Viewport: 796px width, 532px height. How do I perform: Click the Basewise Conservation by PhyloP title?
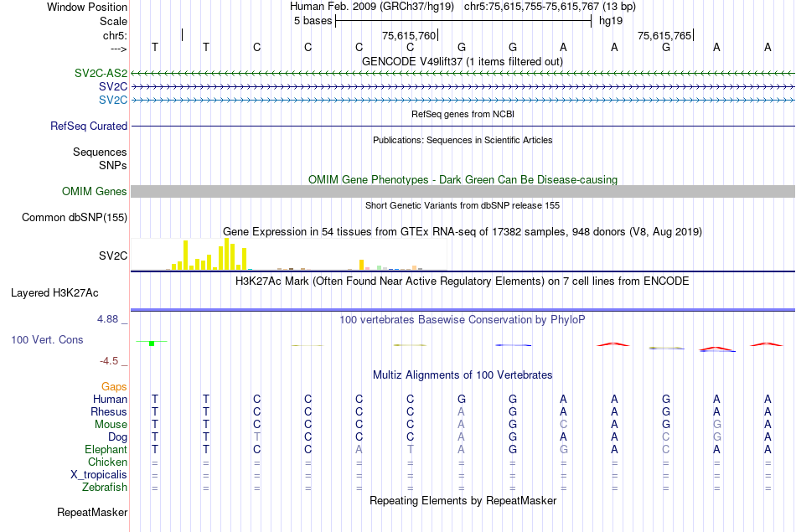(x=463, y=320)
